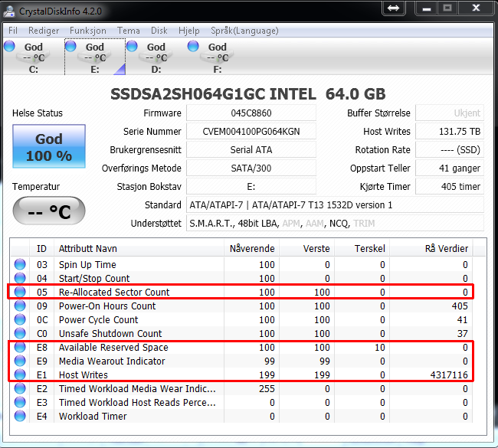The height and width of the screenshot is (448, 498).
Task: Click status orb of Re-Allocated Sector Count row
Action: pos(20,292)
